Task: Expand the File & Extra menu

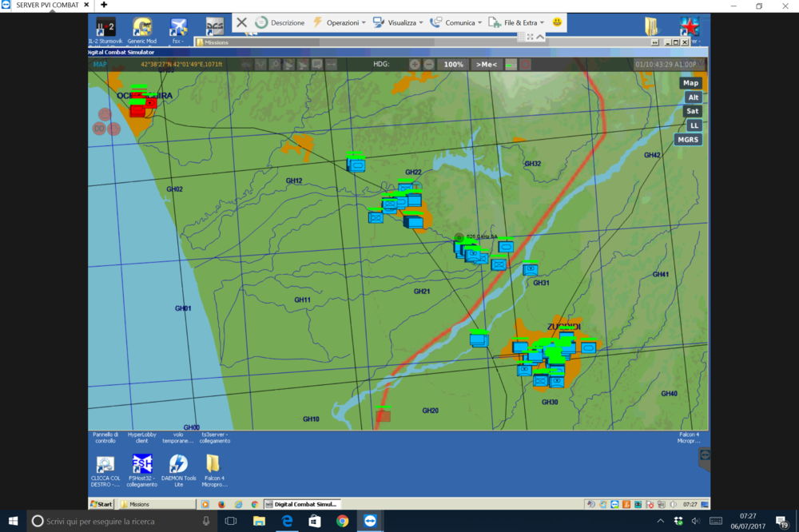Action: click(516, 22)
